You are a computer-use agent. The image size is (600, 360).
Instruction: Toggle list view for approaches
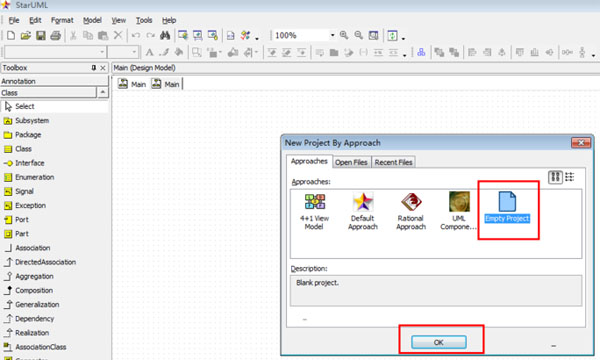(x=570, y=177)
